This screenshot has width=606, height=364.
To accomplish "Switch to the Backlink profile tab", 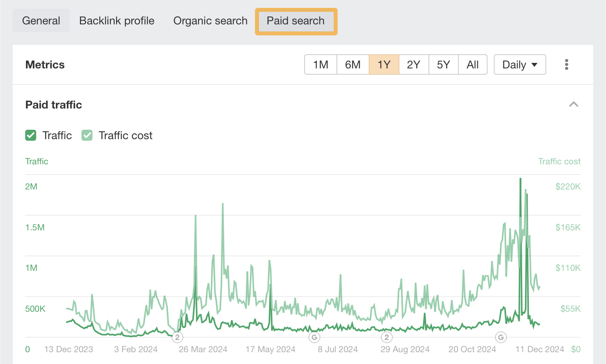I will 116,21.
